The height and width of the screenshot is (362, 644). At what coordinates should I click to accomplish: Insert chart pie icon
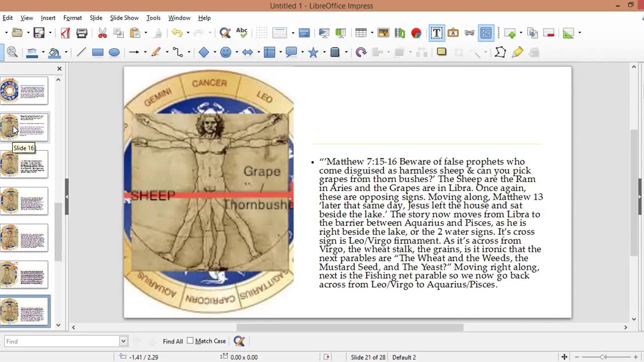coord(416,33)
